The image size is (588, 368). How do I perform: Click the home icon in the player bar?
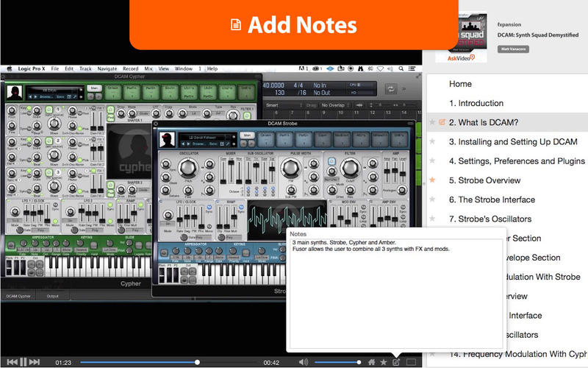372,361
